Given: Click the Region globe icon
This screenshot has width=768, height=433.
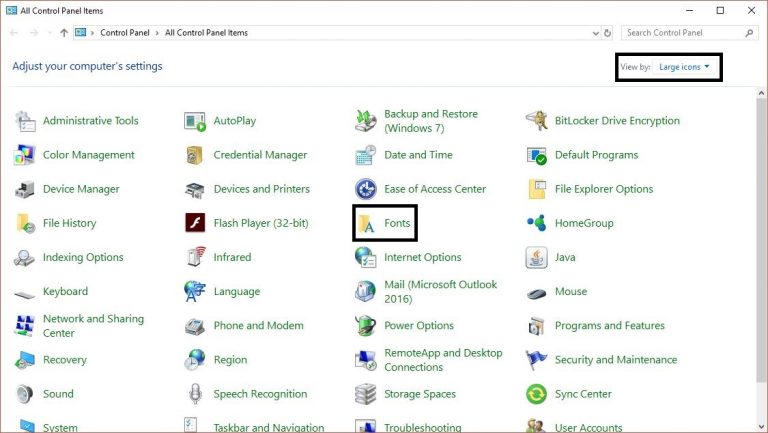Looking at the screenshot, I should pos(195,361).
